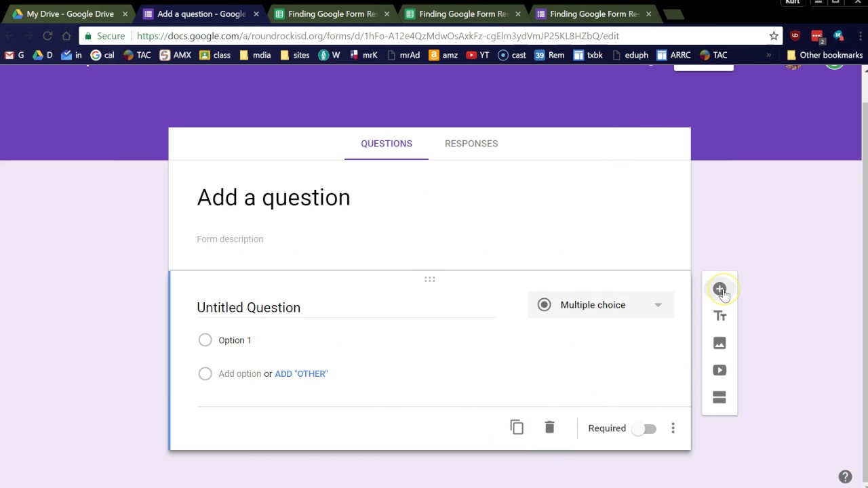Open the YT YouTube bookmark
The height and width of the screenshot is (488, 868).
[x=477, y=55]
